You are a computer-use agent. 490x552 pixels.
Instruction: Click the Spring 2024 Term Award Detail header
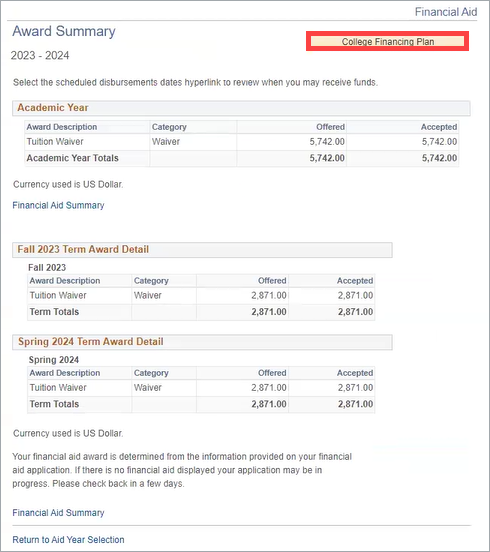click(202, 342)
